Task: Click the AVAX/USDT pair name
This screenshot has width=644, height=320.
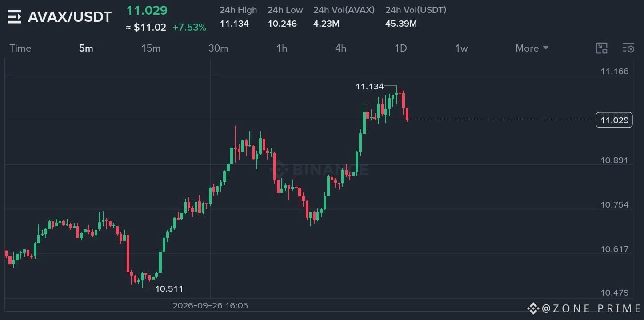Action: pyautogui.click(x=70, y=17)
